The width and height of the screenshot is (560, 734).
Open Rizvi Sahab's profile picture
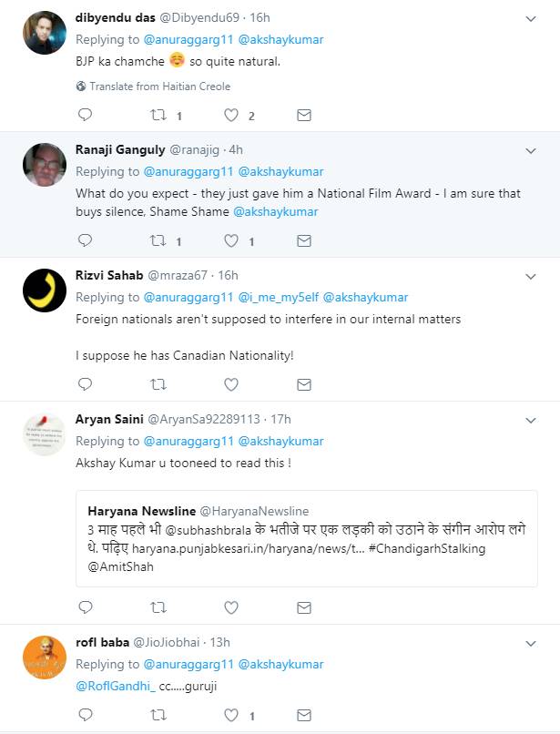44,291
